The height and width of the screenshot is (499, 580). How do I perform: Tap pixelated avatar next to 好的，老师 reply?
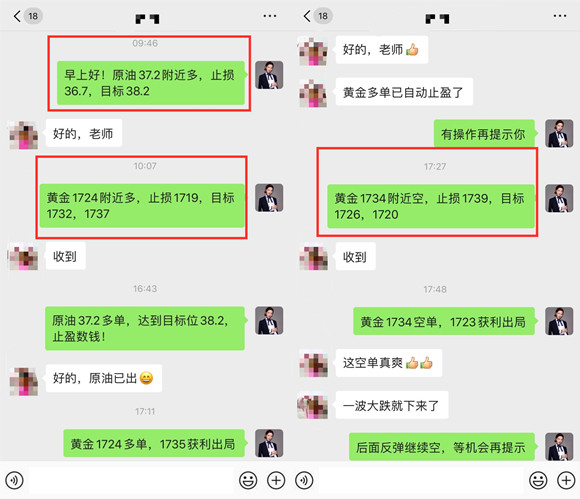click(24, 135)
